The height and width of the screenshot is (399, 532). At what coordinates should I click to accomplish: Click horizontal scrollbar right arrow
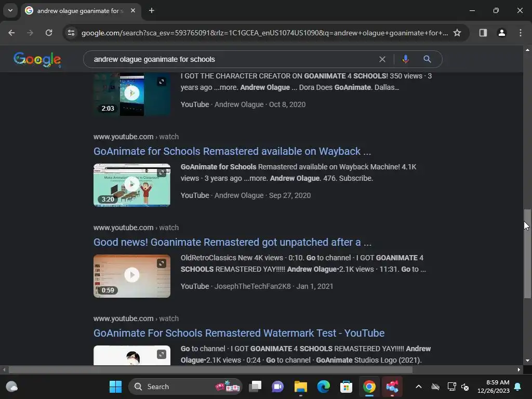pos(519,370)
